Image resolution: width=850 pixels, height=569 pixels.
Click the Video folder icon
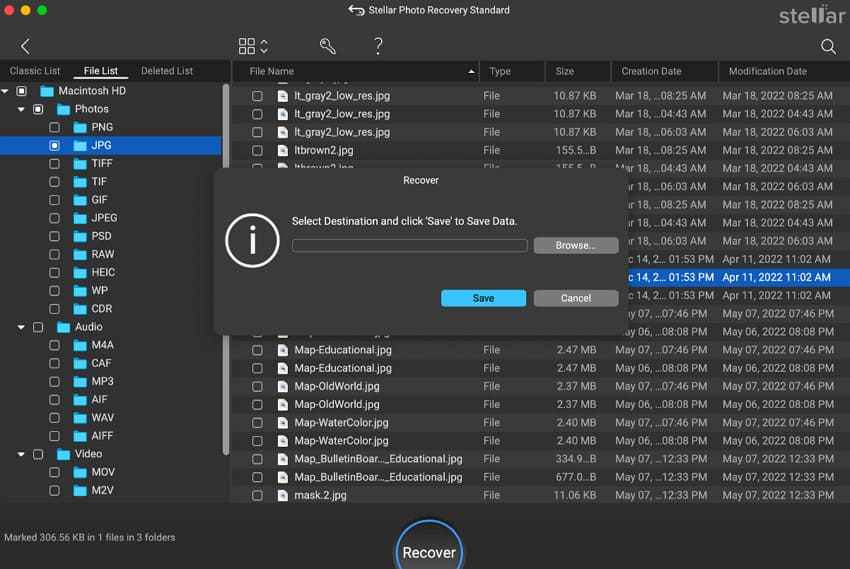[x=63, y=454]
